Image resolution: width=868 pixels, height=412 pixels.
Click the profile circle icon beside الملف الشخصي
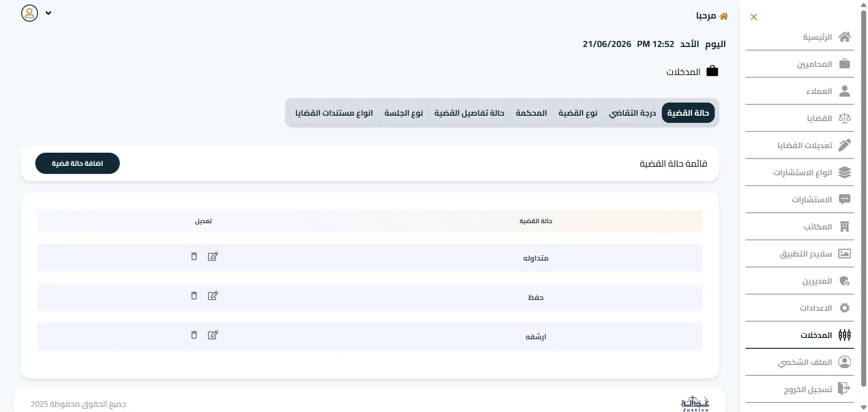844,362
